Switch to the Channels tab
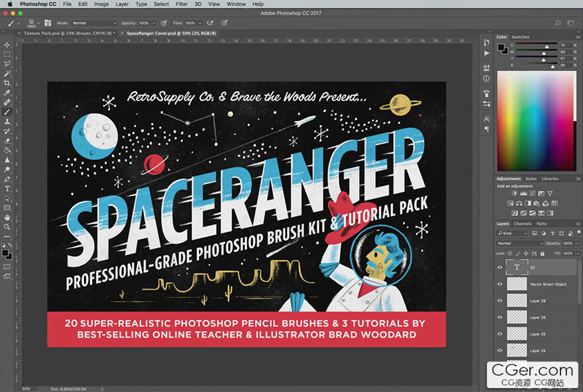Image resolution: width=583 pixels, height=392 pixels. coord(523,224)
